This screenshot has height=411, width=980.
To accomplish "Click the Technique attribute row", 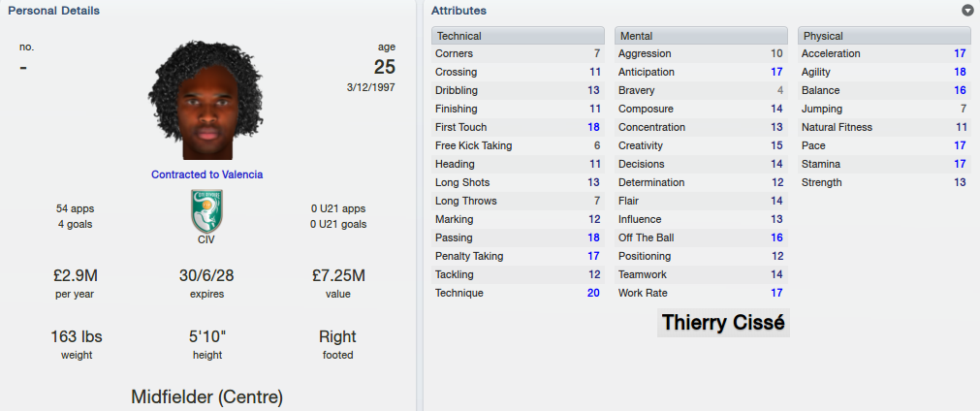I will pyautogui.click(x=518, y=293).
